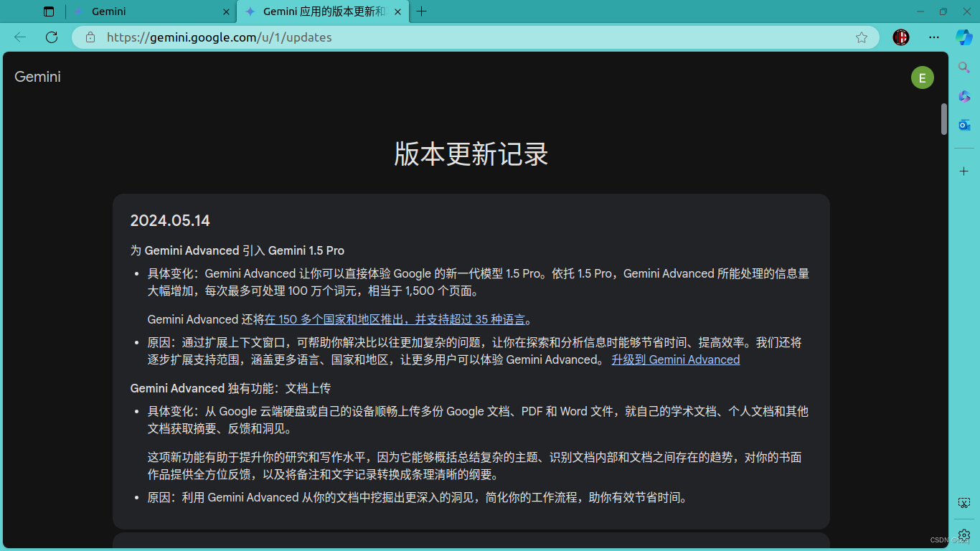Open the Google account avatar E
The width and height of the screenshot is (980, 551).
coord(923,77)
